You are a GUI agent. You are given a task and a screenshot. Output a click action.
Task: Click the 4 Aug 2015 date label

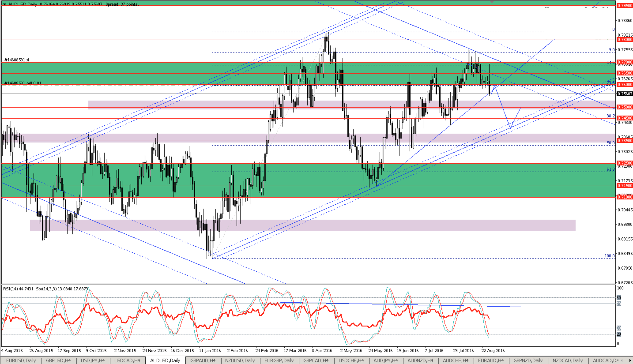tap(13, 351)
